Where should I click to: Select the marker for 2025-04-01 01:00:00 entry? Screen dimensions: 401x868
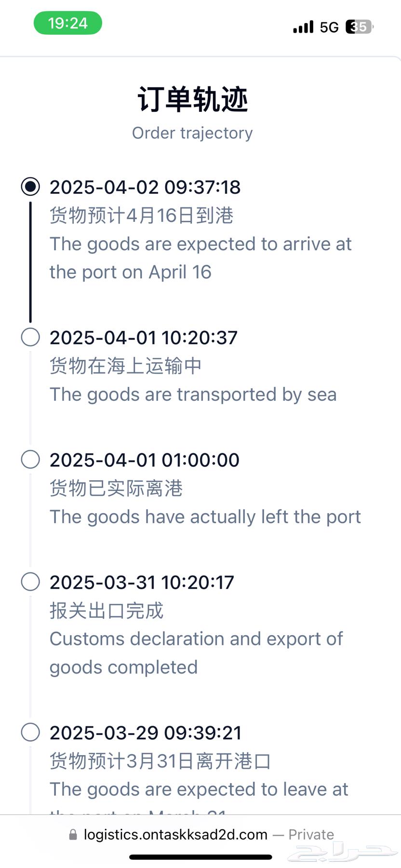[x=30, y=460]
